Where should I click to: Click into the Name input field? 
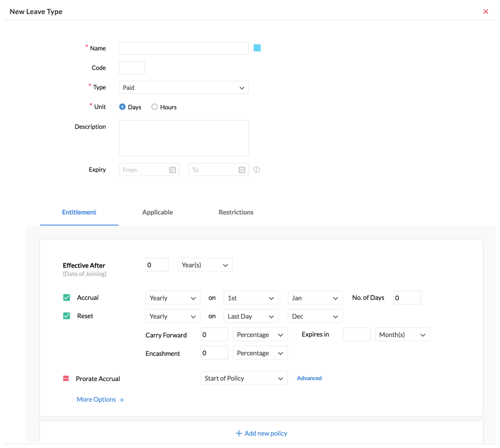[184, 48]
